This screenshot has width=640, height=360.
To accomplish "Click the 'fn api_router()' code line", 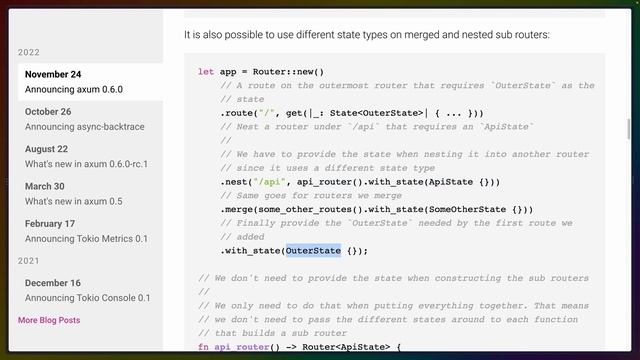I will click(300, 347).
